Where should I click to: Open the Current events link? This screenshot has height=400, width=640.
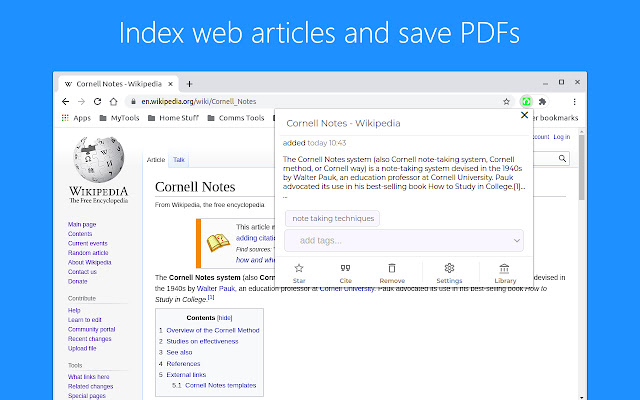pyautogui.click(x=88, y=243)
